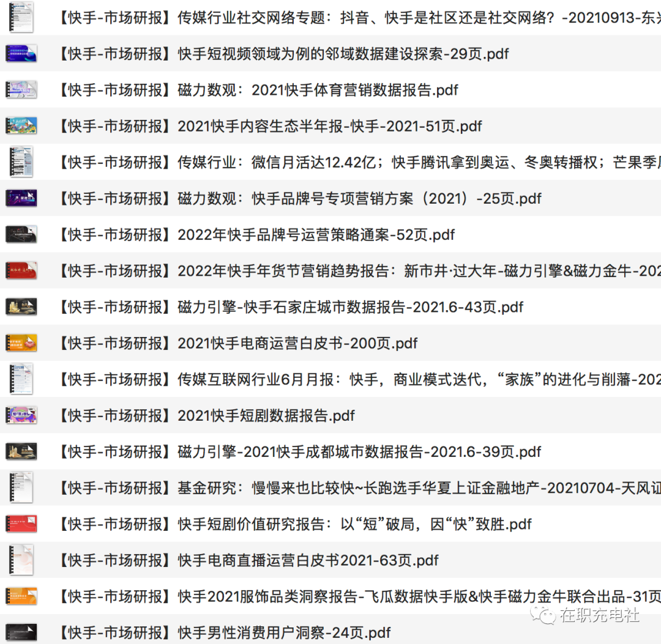The image size is (661, 644).
Task: Click the icon for 快手石家庄城市数据报告 file
Action: [21, 307]
